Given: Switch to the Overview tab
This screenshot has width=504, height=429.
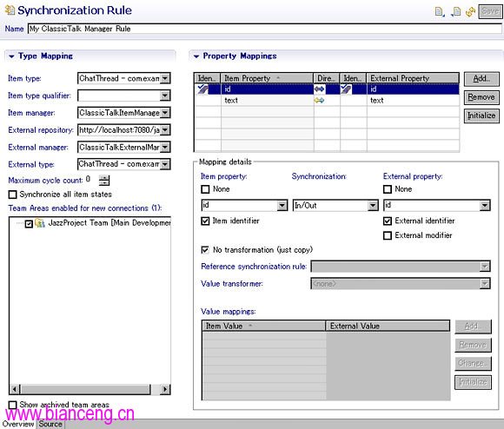Looking at the screenshot, I should click(18, 424).
